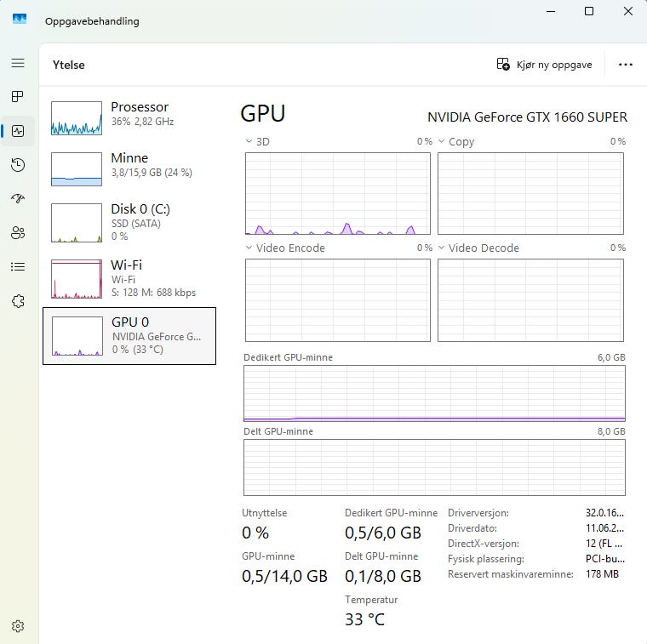The width and height of the screenshot is (647, 644).
Task: Click the 36% 2,82 GHz processor stats
Action: click(x=142, y=122)
